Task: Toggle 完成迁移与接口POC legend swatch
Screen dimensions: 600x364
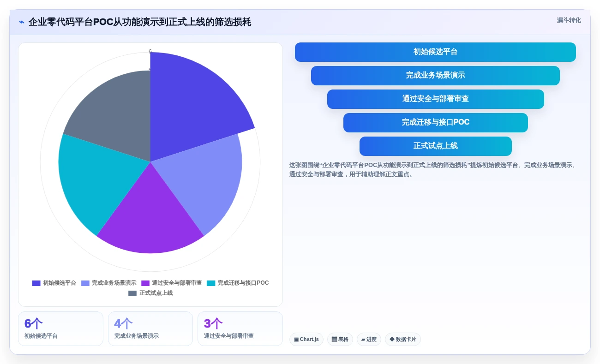Action: click(211, 283)
